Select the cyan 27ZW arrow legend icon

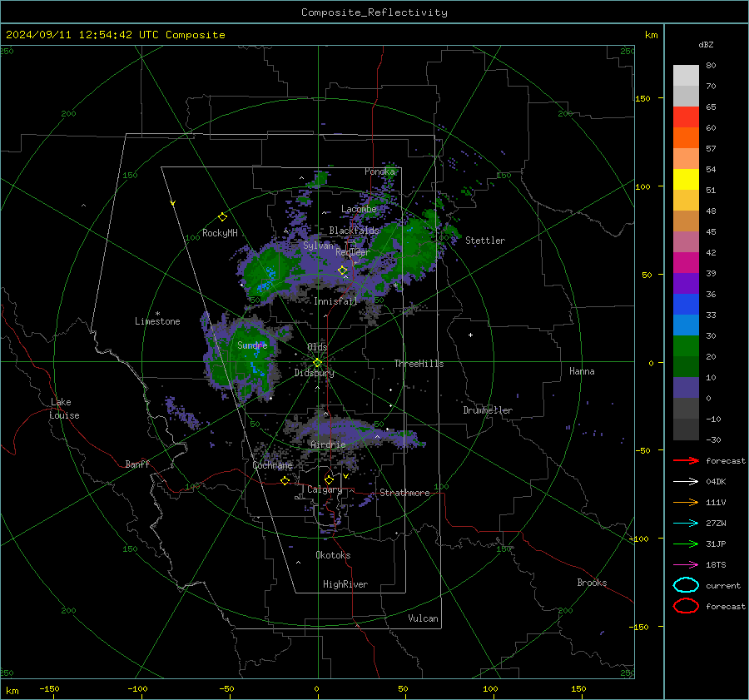click(686, 524)
